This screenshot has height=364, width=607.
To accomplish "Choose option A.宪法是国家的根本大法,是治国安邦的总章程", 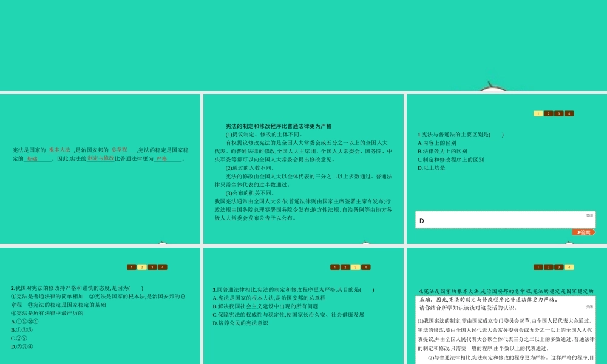I will pos(269,298).
